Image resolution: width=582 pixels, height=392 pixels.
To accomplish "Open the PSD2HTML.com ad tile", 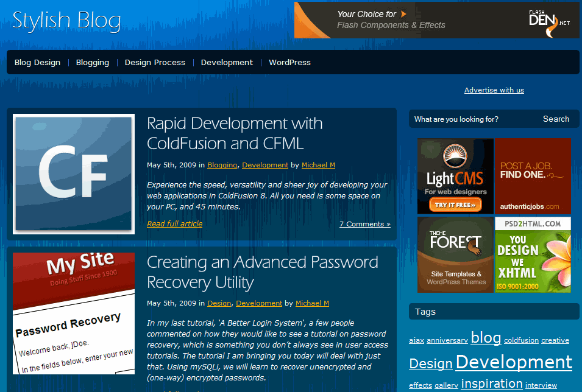I will coord(533,255).
